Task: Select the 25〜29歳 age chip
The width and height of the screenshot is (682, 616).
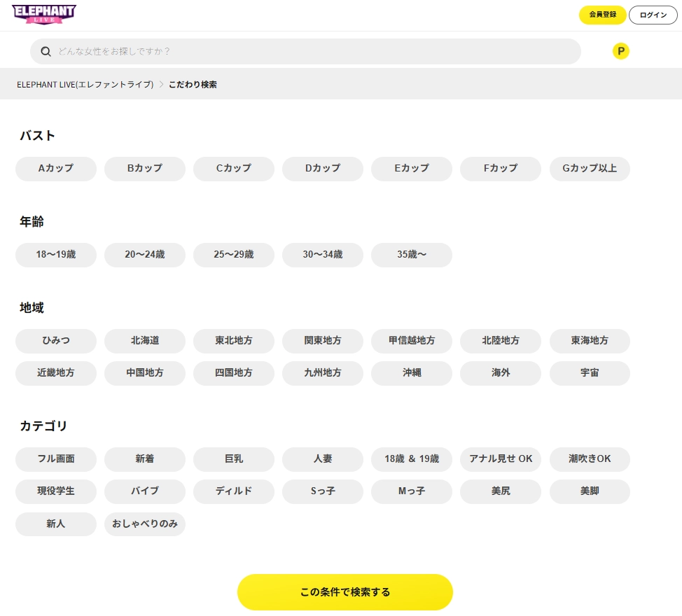Action: point(234,255)
